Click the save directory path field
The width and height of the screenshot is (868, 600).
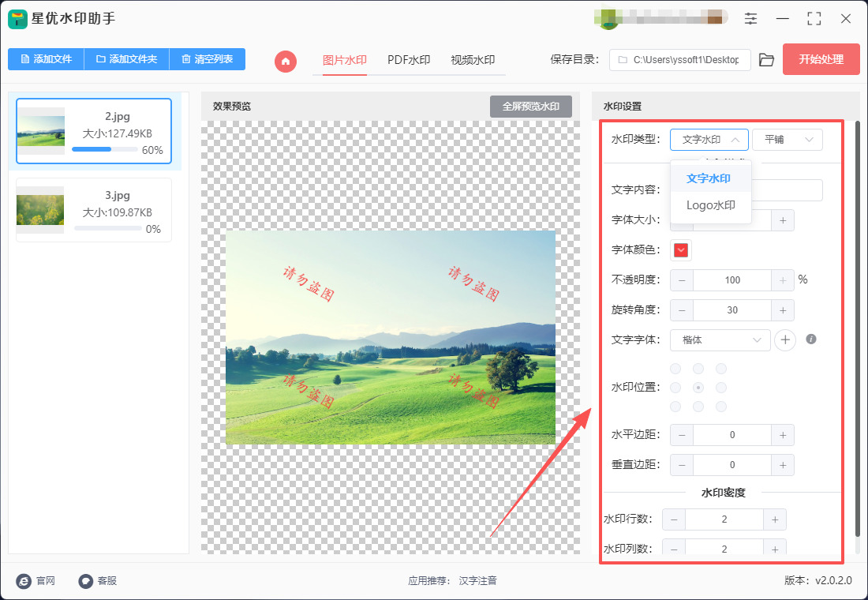(x=679, y=60)
